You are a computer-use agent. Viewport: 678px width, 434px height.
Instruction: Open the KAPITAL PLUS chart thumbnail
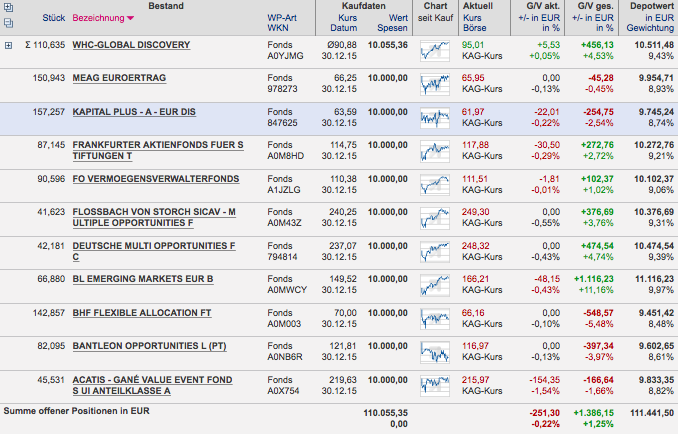click(x=435, y=118)
